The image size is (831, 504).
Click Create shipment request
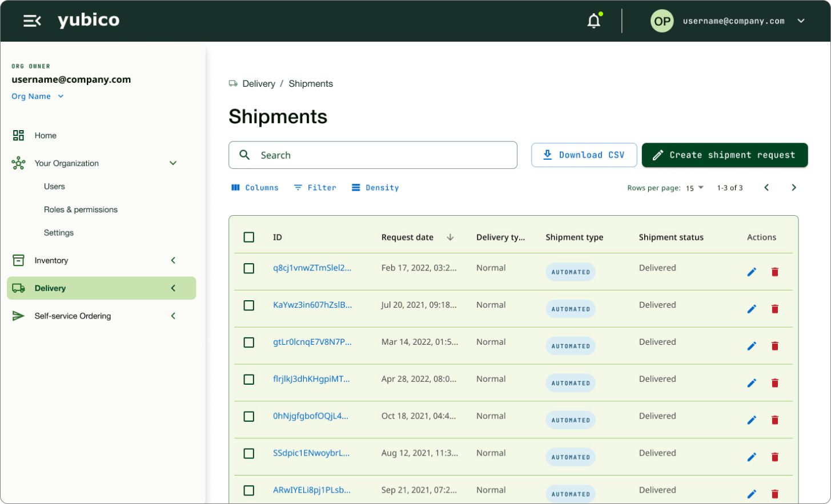pos(724,155)
